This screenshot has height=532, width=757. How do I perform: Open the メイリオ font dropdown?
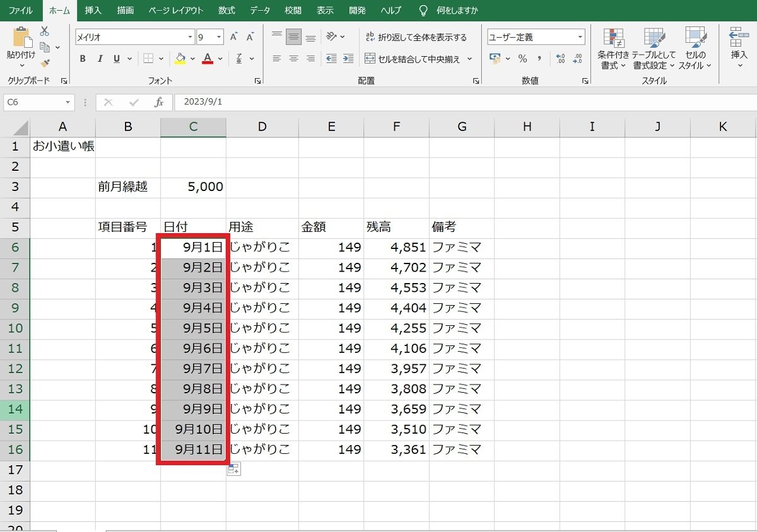click(189, 37)
